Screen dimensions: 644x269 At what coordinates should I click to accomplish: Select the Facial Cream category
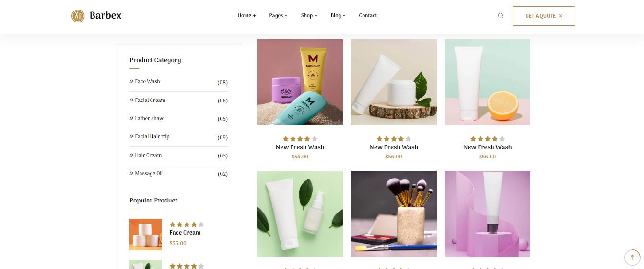[179, 101]
